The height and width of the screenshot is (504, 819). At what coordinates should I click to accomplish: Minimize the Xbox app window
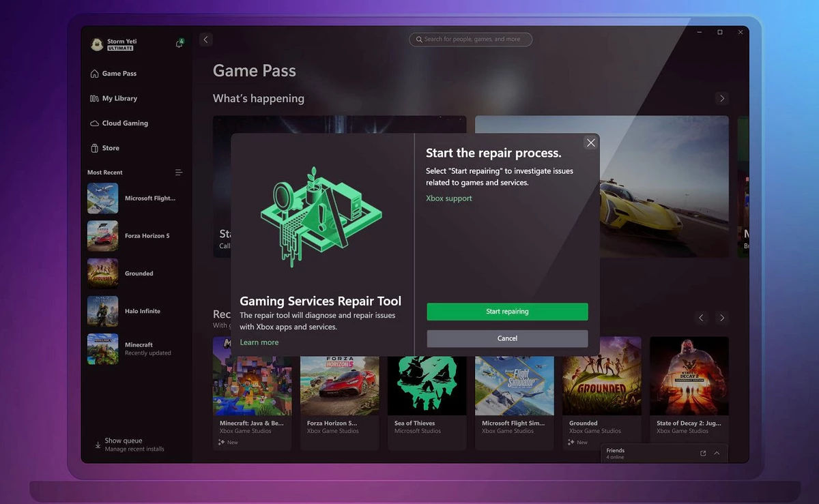(700, 32)
